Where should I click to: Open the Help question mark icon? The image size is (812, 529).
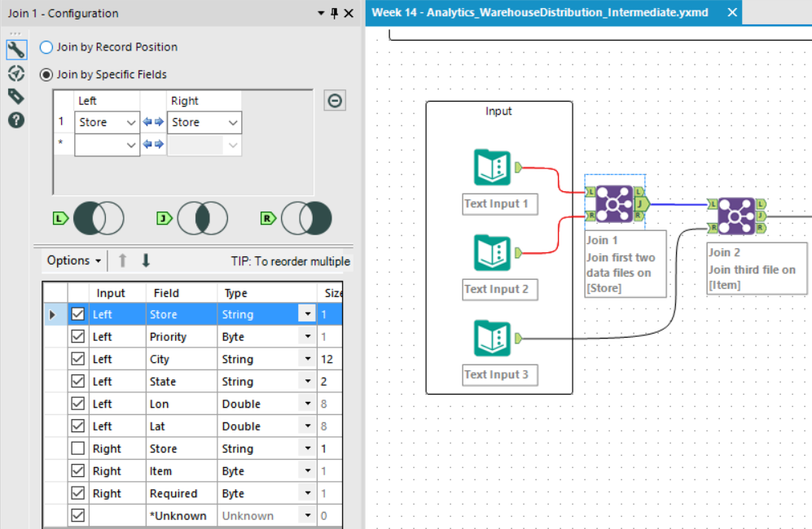click(x=15, y=120)
